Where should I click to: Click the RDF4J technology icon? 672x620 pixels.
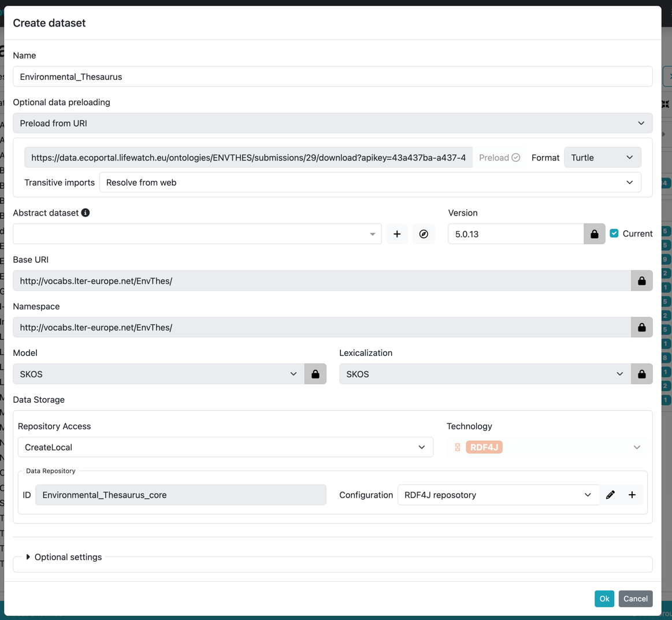tap(457, 447)
